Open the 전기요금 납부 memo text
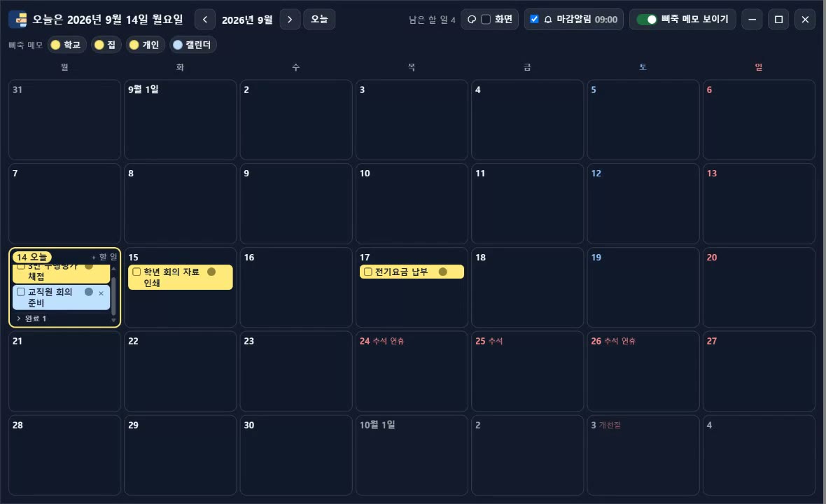The image size is (826, 504). click(x=401, y=272)
